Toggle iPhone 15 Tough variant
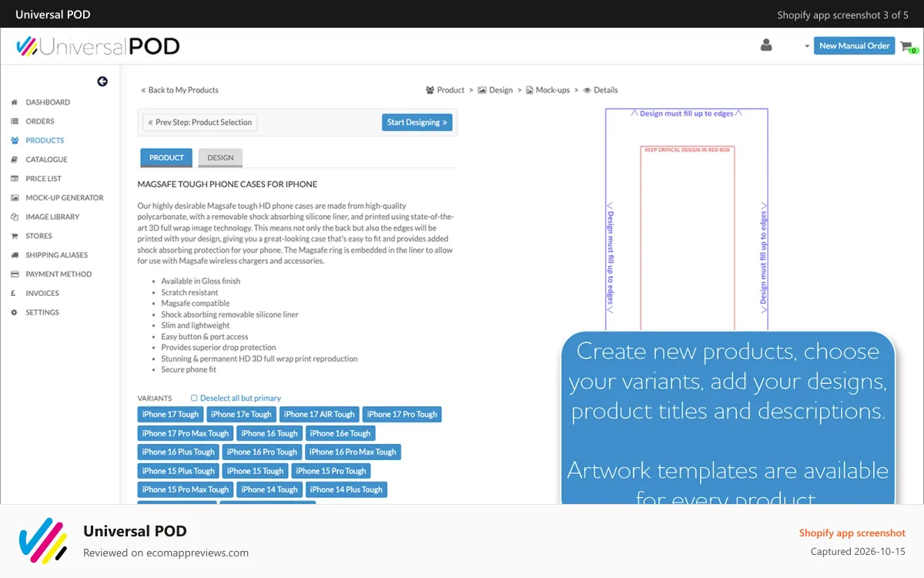 click(256, 471)
